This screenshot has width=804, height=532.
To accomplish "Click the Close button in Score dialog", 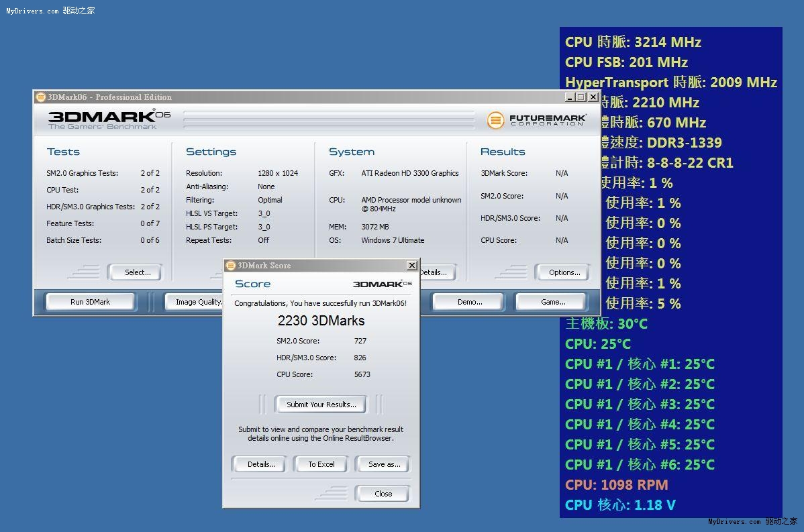I will pyautogui.click(x=383, y=494).
